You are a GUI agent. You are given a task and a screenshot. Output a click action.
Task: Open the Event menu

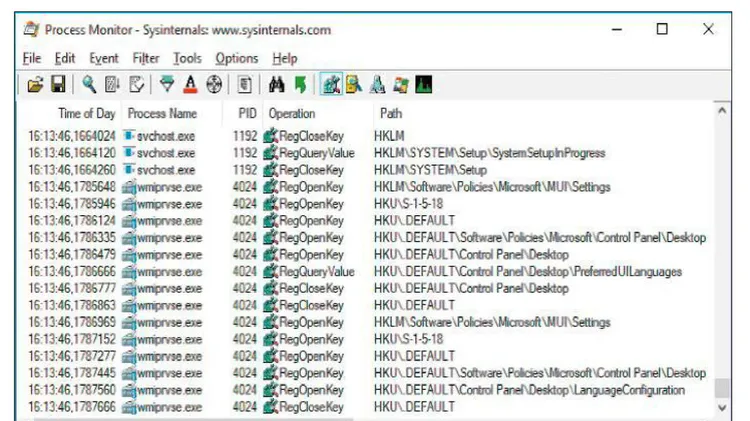(x=104, y=58)
